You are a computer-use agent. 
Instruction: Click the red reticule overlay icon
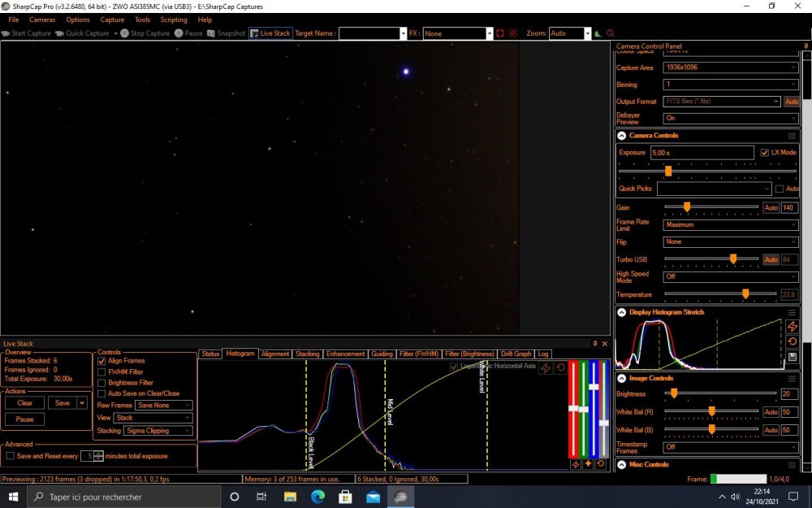pos(512,33)
